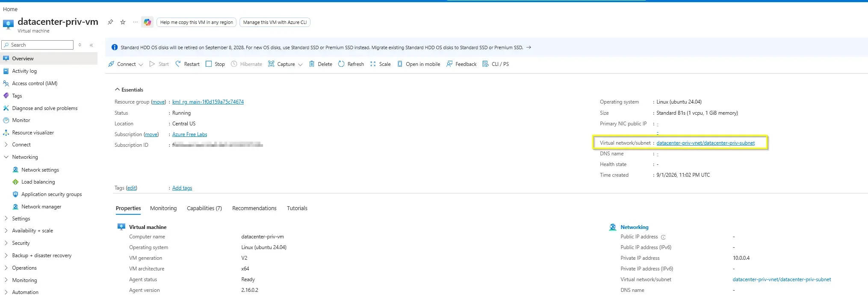Favorite this VM with the star icon
Viewport: 868px width, 297px height.
tap(123, 22)
